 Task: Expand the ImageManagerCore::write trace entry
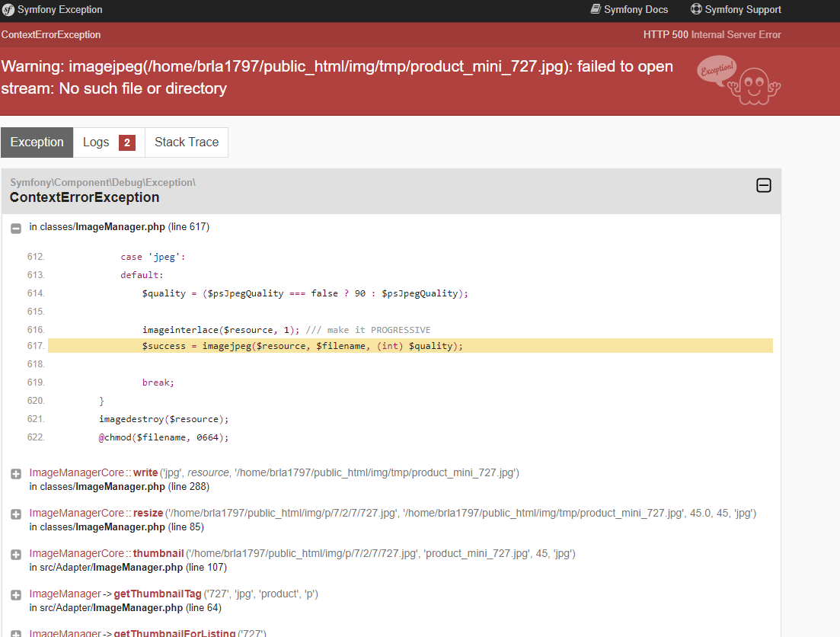click(16, 474)
